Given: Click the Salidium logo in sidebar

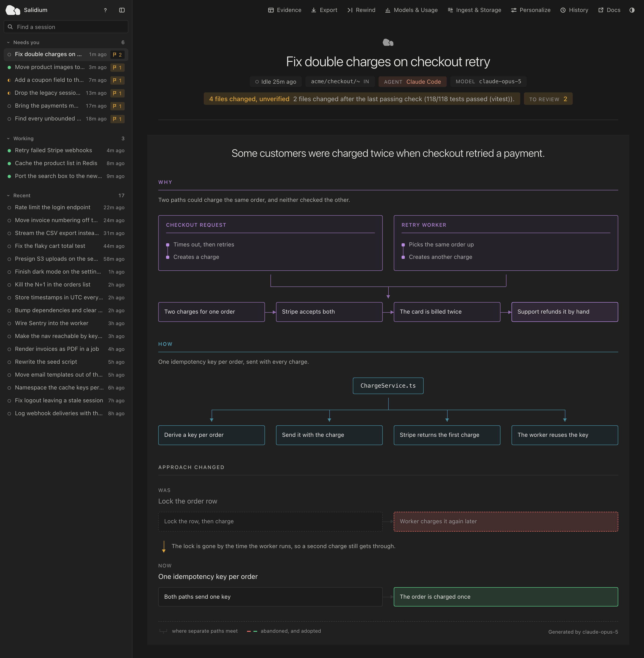Looking at the screenshot, I should (13, 10).
